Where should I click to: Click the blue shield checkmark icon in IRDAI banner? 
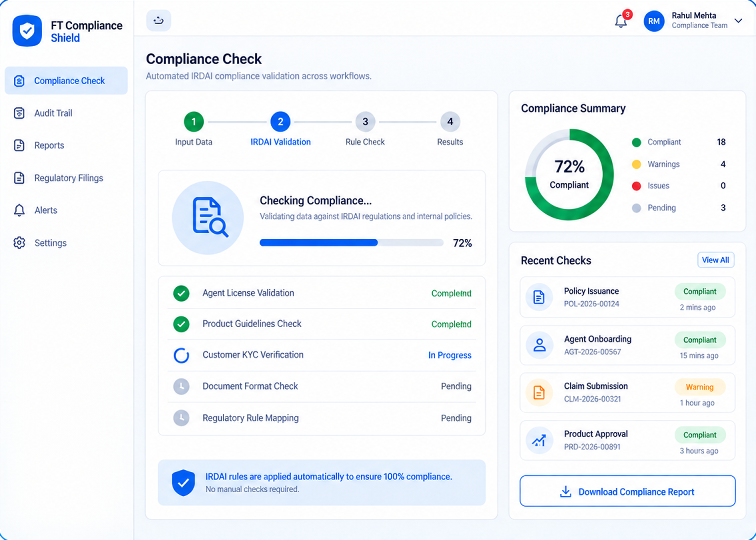point(183,483)
